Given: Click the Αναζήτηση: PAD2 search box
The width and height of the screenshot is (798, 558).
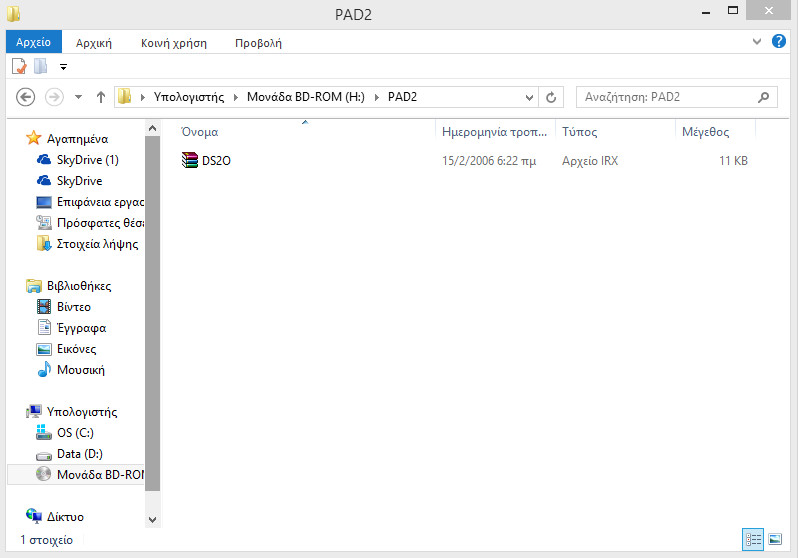Looking at the screenshot, I should coord(676,97).
